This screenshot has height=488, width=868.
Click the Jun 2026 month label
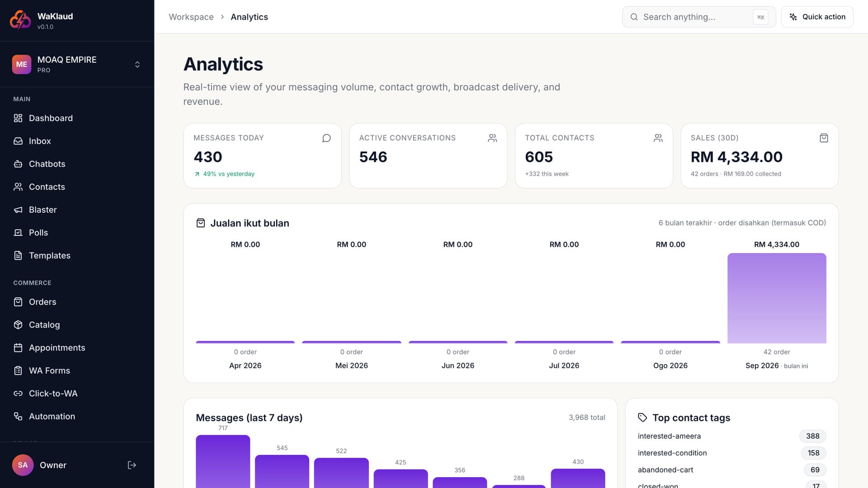pyautogui.click(x=458, y=366)
